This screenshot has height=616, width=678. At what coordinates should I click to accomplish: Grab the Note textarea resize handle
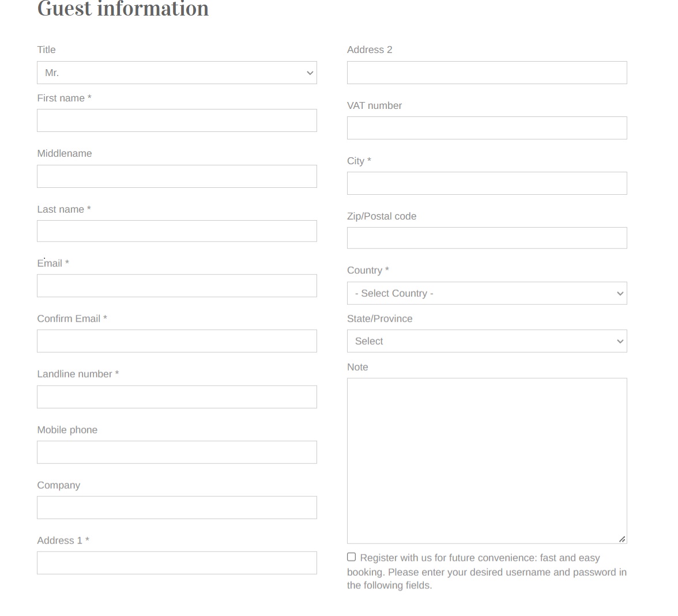click(x=622, y=539)
